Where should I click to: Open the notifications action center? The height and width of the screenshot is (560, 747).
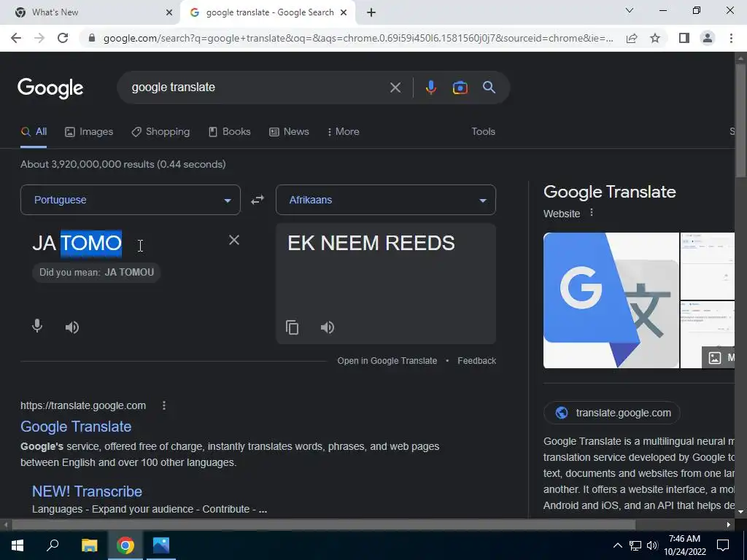[x=723, y=545]
